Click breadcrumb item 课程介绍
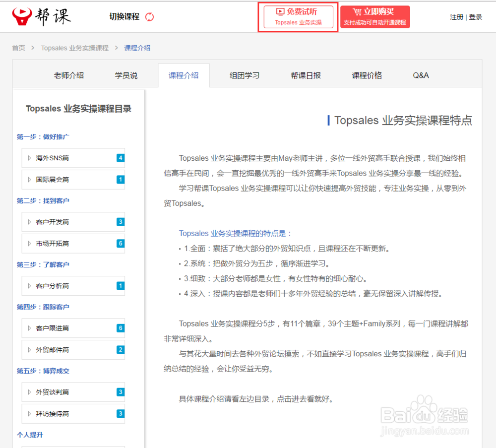 coord(137,48)
